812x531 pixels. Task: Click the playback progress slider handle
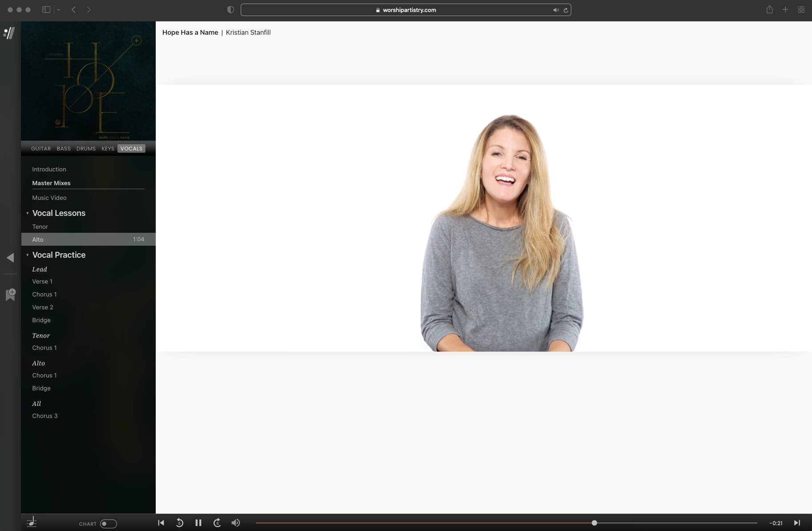pos(594,523)
